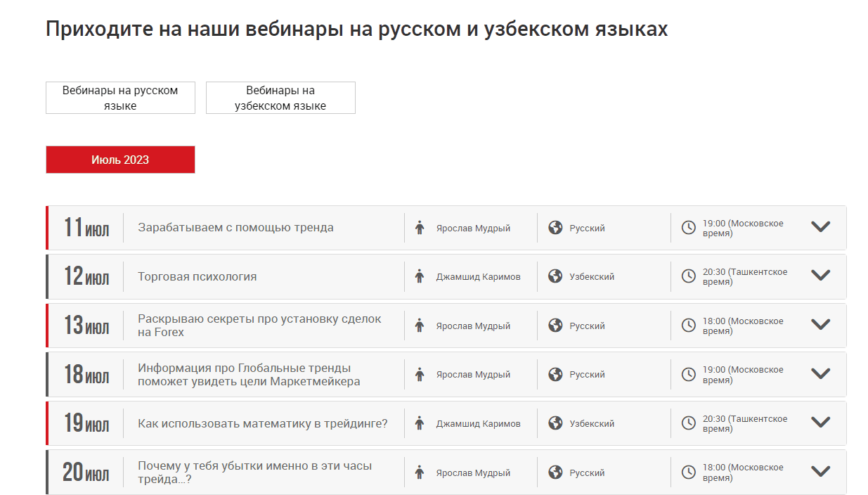The width and height of the screenshot is (868, 495).
Task: Open webinar Раскрываю секреты про установку сделок
Action: (259, 326)
